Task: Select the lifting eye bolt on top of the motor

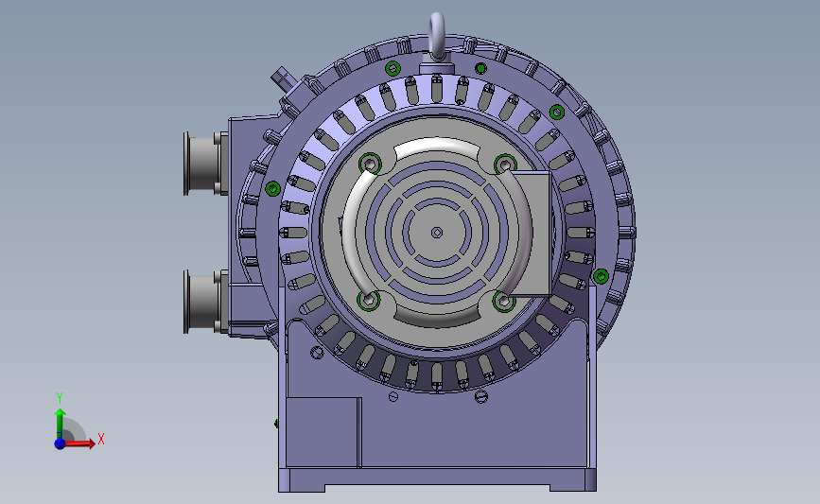Action: [437, 34]
